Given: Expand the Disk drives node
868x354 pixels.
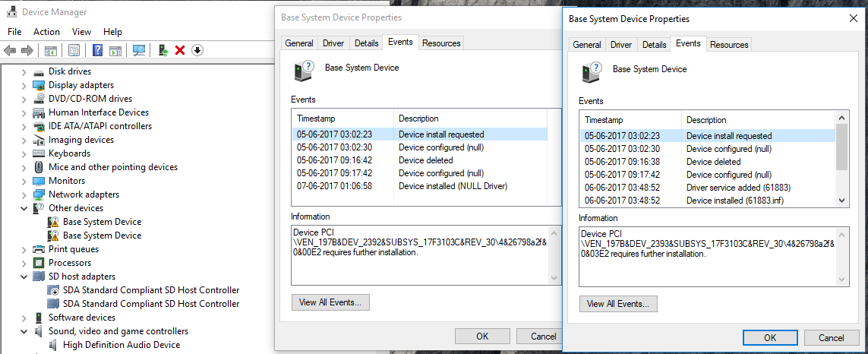Looking at the screenshot, I should point(24,71).
